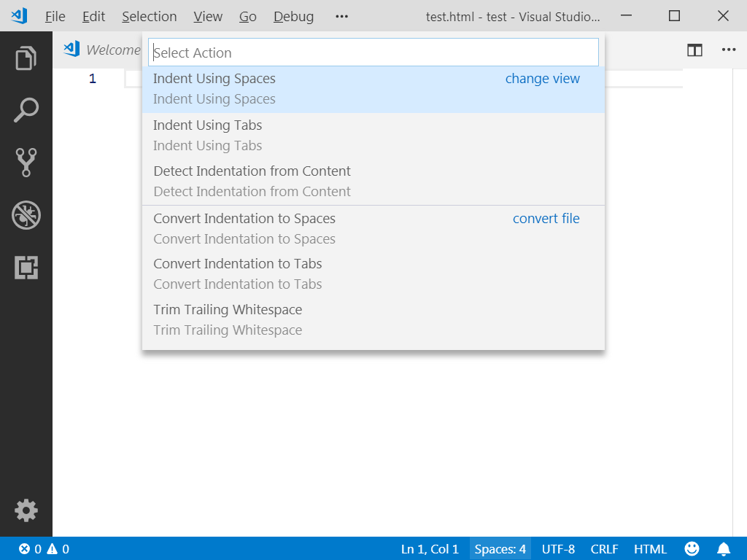Screen dimensions: 747x560
Task: Click HTML language mode selector
Action: (x=650, y=549)
